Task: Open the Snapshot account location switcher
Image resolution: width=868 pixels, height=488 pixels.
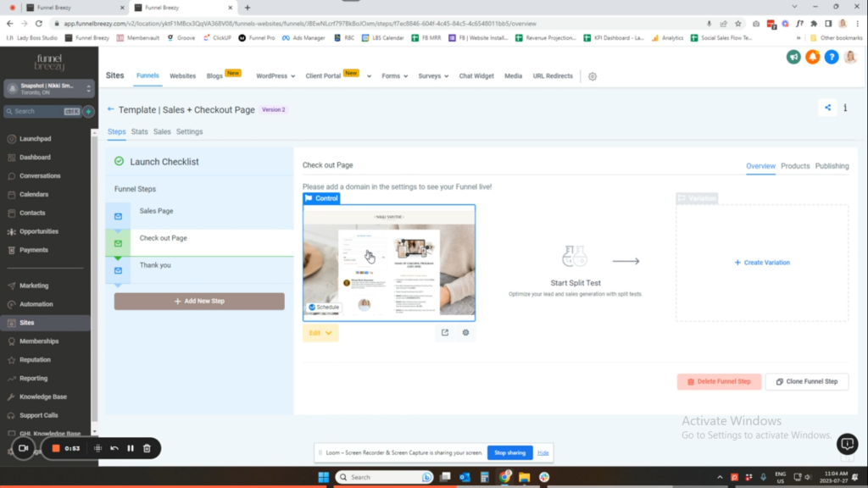Action: [x=49, y=89]
